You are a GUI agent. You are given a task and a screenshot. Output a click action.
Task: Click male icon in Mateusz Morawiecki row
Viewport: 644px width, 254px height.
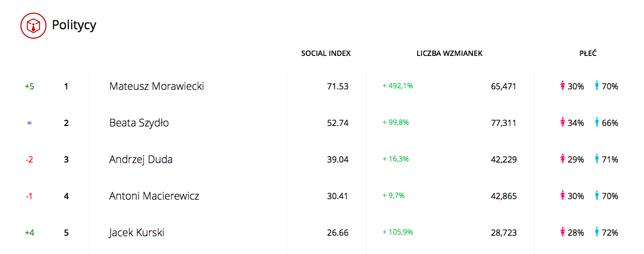point(597,86)
